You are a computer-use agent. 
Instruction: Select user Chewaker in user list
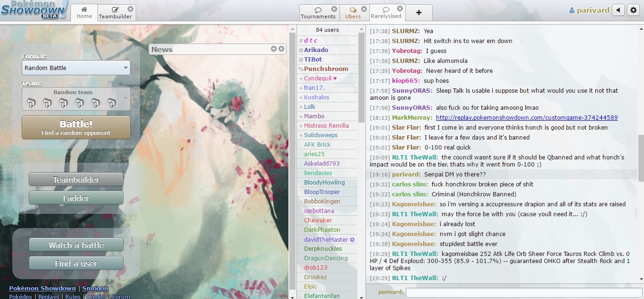pyautogui.click(x=327, y=220)
